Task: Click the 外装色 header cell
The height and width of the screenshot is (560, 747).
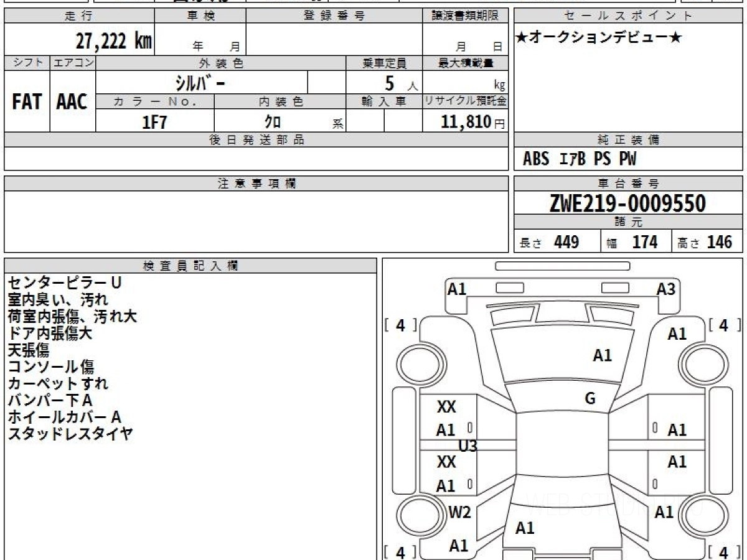Action: [220, 63]
